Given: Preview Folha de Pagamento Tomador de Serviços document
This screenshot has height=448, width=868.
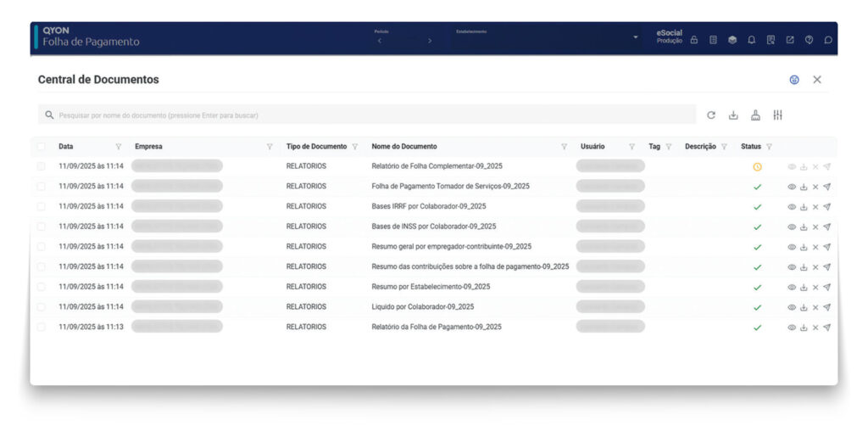Looking at the screenshot, I should (792, 187).
